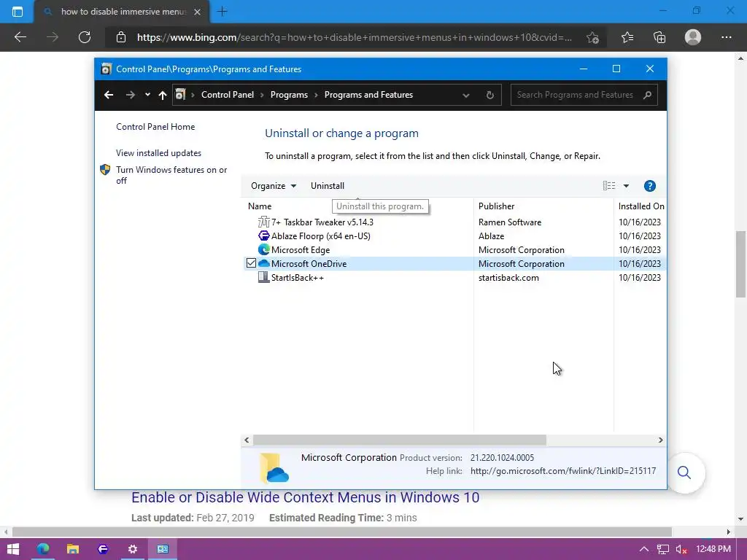
Task: Click the large OneDrive details icon
Action: click(274, 467)
